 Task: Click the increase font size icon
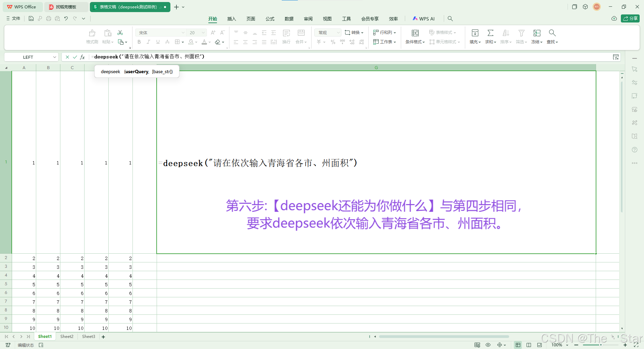tap(213, 33)
